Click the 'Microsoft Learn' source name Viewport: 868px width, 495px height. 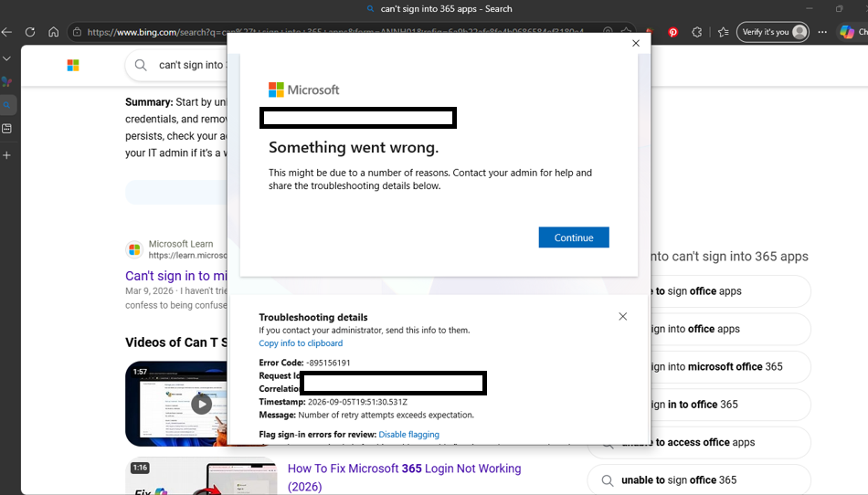coord(181,244)
